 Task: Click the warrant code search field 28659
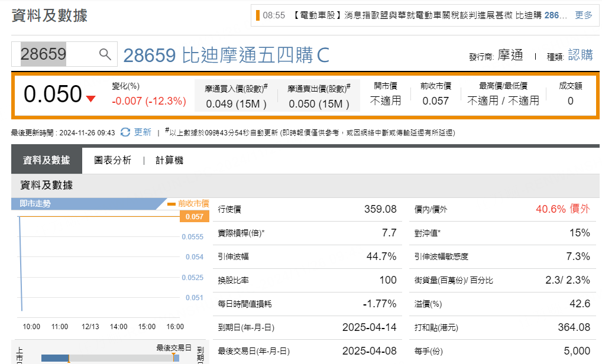[64, 54]
